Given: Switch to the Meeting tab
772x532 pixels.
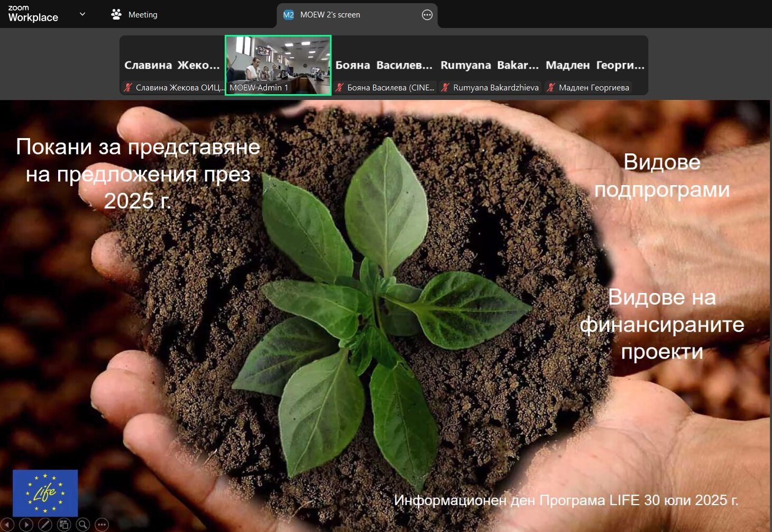Looking at the screenshot, I should tap(142, 15).
